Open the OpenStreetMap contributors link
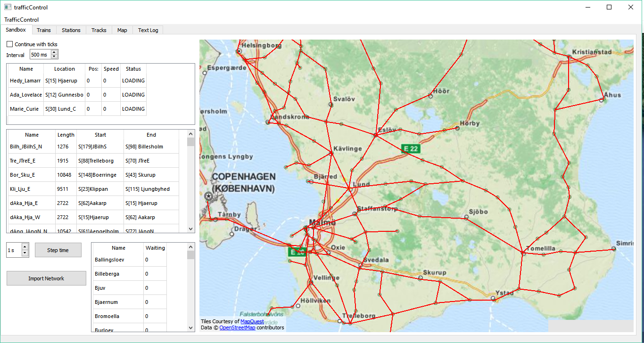This screenshot has height=343, width=644. tap(238, 327)
